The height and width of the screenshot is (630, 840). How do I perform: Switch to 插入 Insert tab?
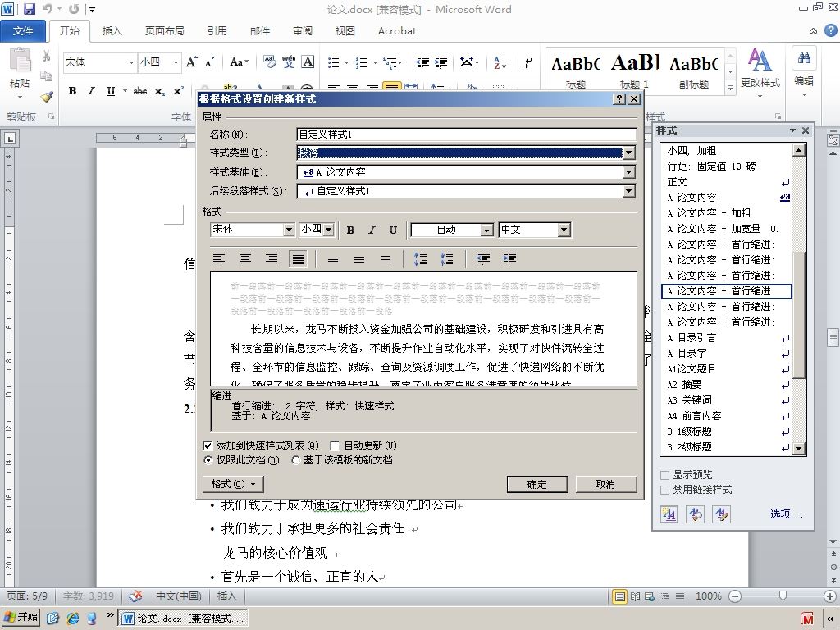112,31
